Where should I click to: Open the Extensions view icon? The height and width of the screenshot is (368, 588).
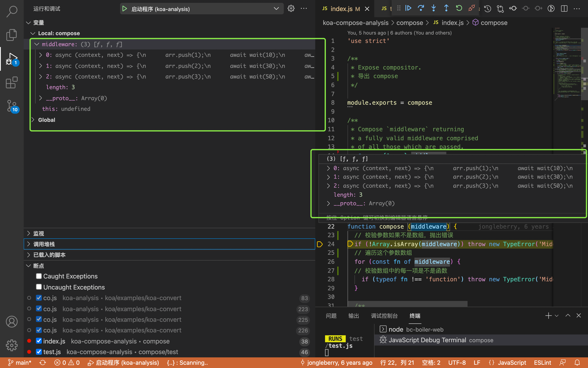(12, 83)
